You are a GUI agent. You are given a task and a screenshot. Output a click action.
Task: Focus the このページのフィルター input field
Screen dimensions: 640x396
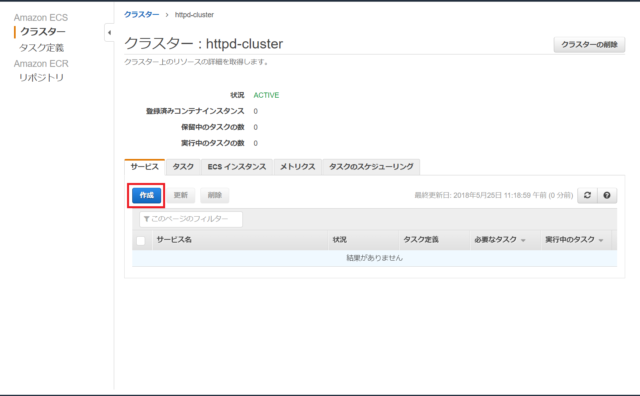click(x=191, y=219)
